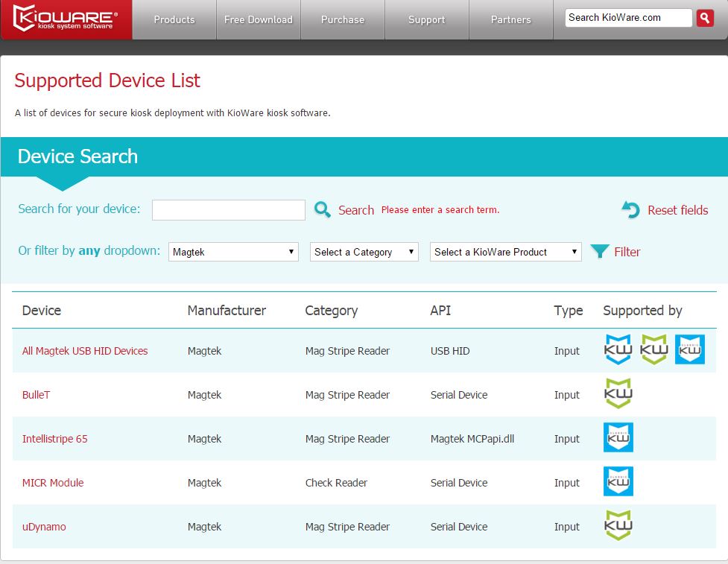Click USB HID API cell
Screen dimensions: 728x564
[450, 351]
